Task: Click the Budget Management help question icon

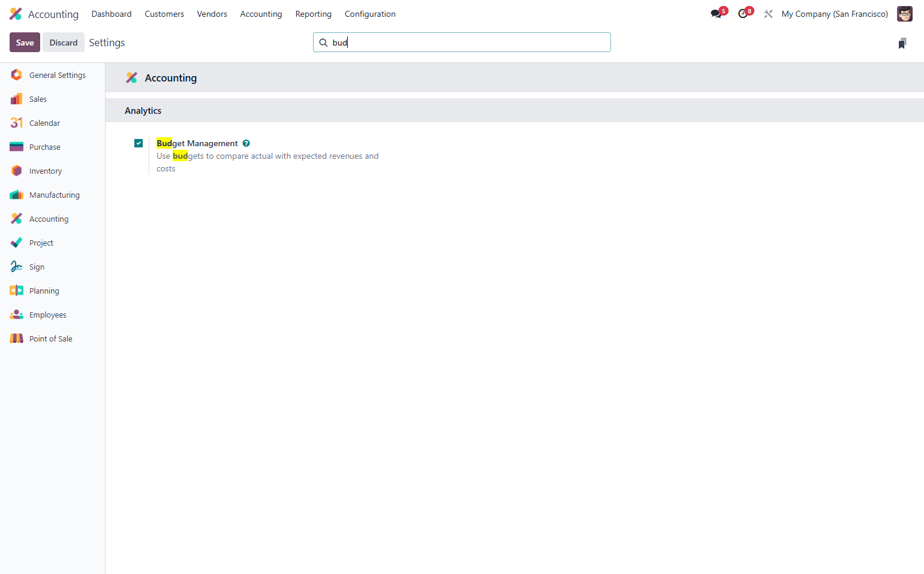Action: point(246,143)
